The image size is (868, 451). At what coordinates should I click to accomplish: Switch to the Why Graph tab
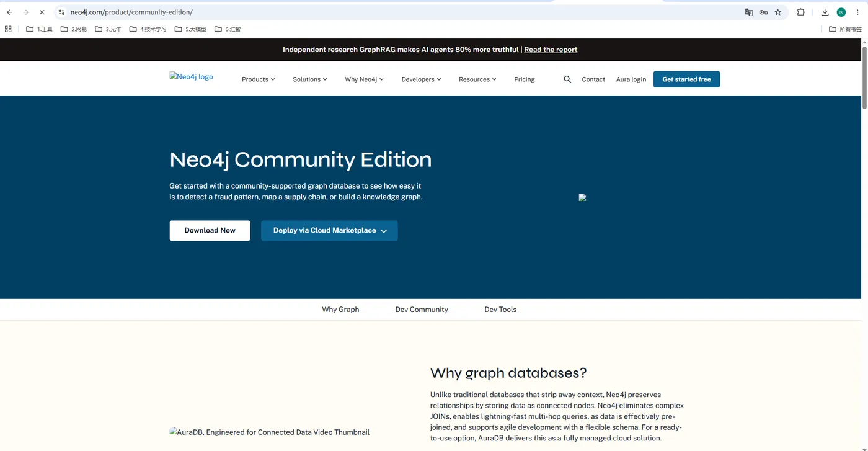coord(340,310)
